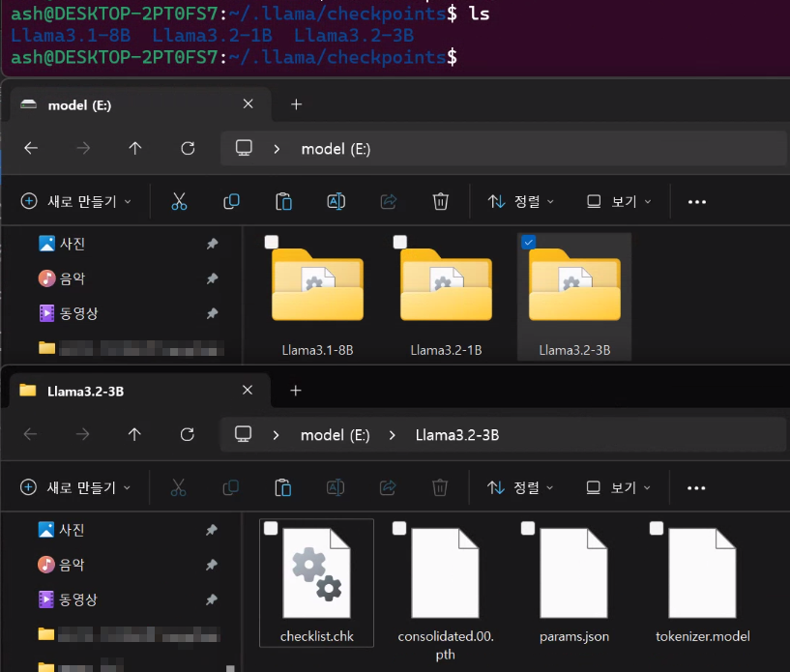
Task: Click model (E:) breadcrumb in Llama3.2-3B window
Action: (335, 435)
